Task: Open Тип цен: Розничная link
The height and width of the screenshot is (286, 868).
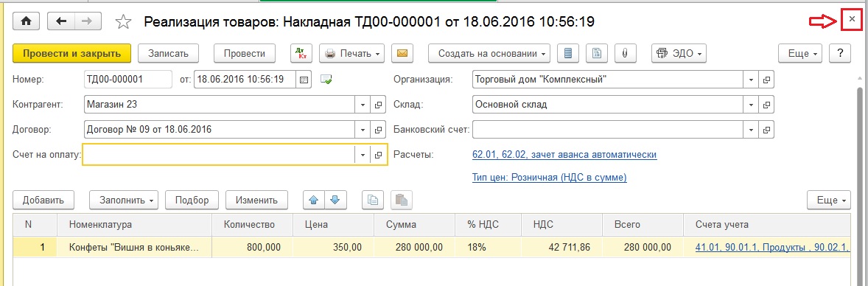Action: tap(549, 178)
